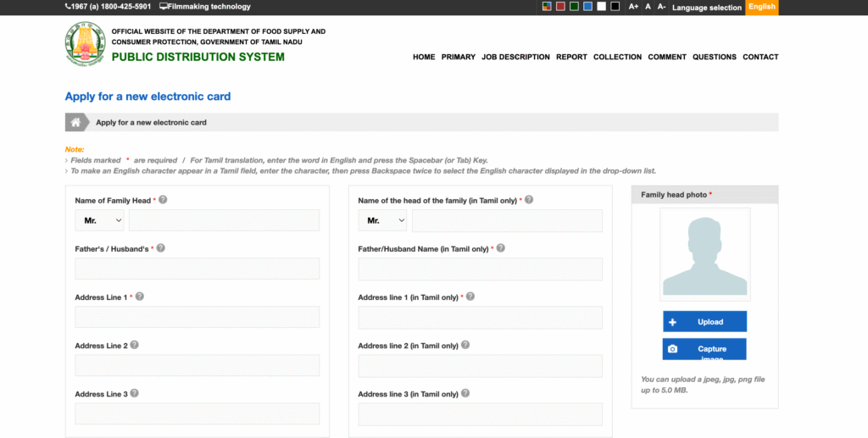Click the Tamil Nadu government emblem logo
868x438 pixels.
[x=86, y=44]
